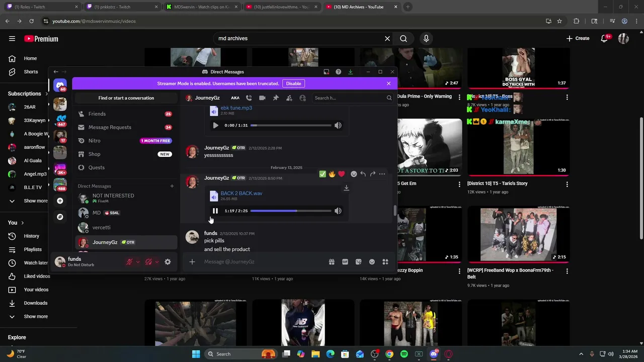This screenshot has width=644, height=362.
Task: Open Discover servers compass icon
Action: (60, 217)
